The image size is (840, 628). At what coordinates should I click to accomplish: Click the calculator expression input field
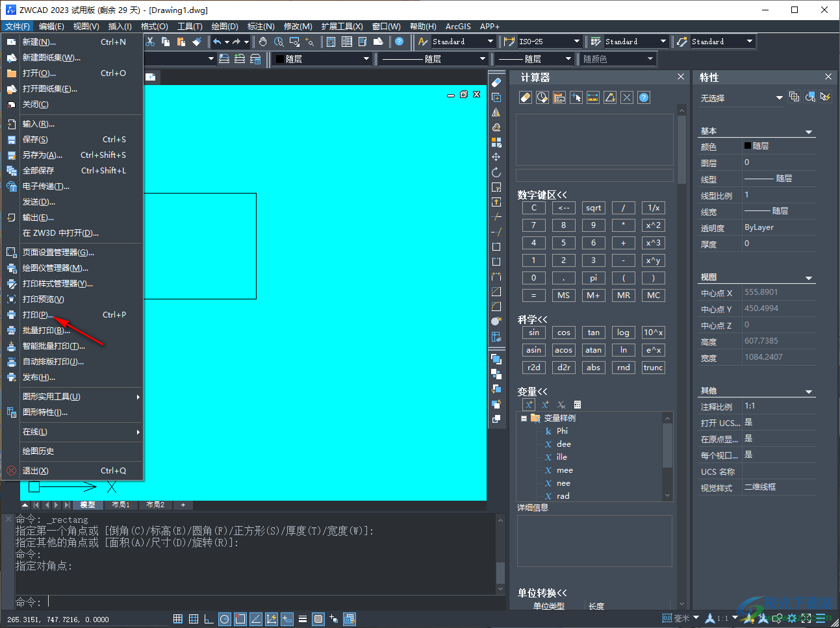[x=594, y=175]
